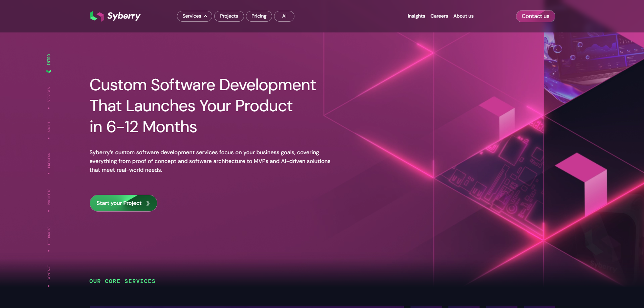Jump to PROCESS in side navigation
Screen dimensions: 644x308
49,161
